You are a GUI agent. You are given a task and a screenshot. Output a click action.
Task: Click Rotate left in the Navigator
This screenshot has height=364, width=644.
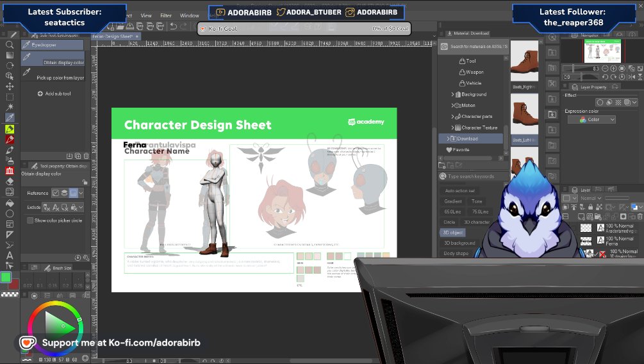click(x=605, y=77)
